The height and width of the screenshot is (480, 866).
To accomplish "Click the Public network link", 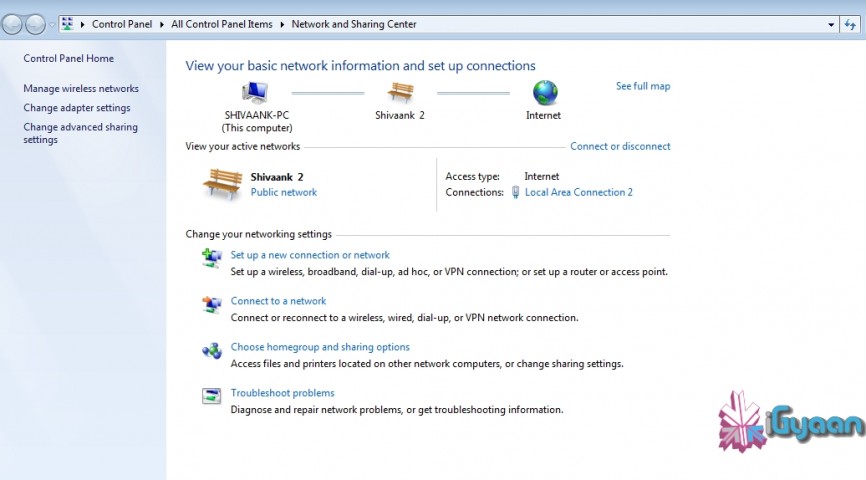I will (284, 192).
